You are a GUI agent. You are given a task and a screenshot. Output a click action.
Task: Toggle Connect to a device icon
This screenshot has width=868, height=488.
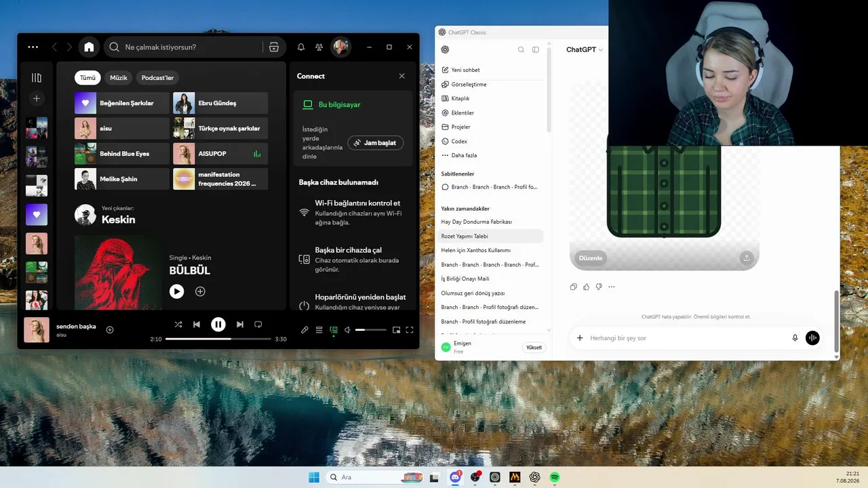coord(333,330)
